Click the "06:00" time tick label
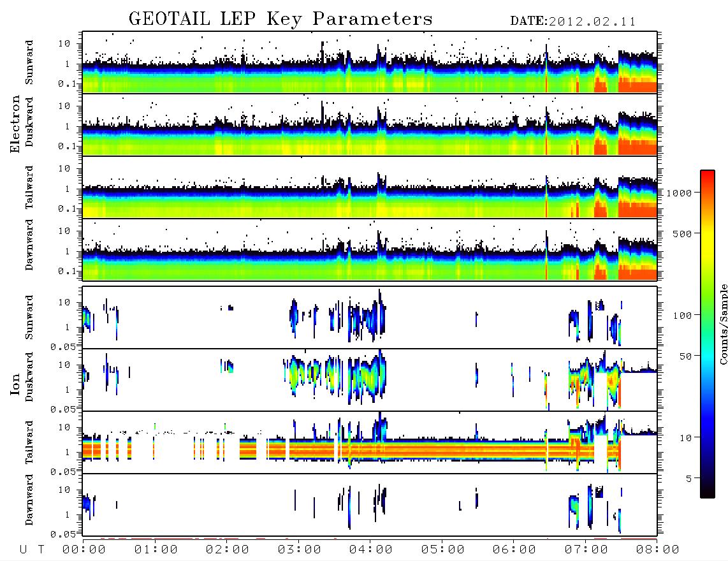 (514, 550)
